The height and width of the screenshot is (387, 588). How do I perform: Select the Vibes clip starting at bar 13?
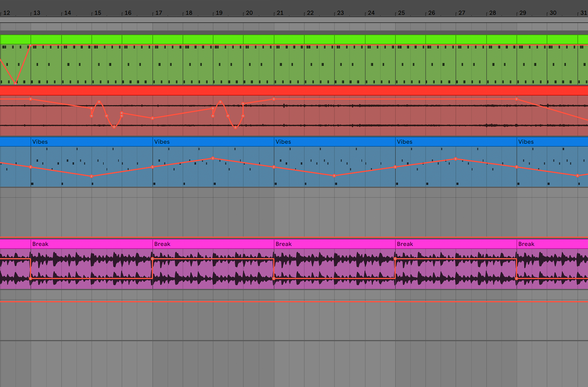pyautogui.click(x=92, y=142)
